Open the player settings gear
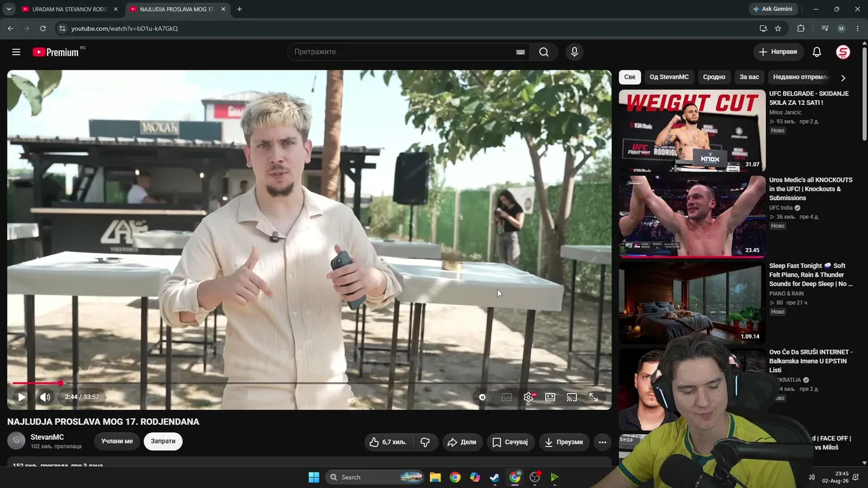This screenshot has width=868, height=488. (x=529, y=397)
